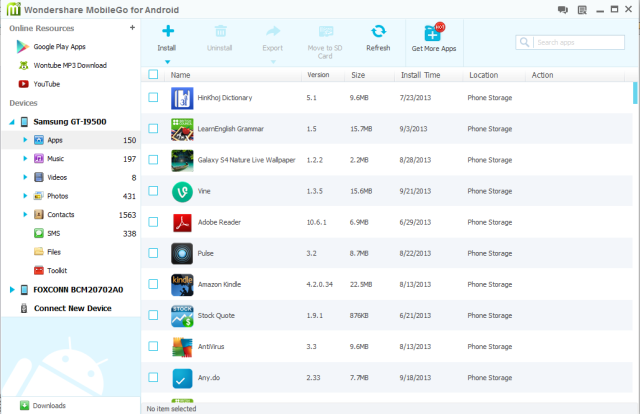The height and width of the screenshot is (414, 640).
Task: Click the Music category icon
Action: point(39,158)
